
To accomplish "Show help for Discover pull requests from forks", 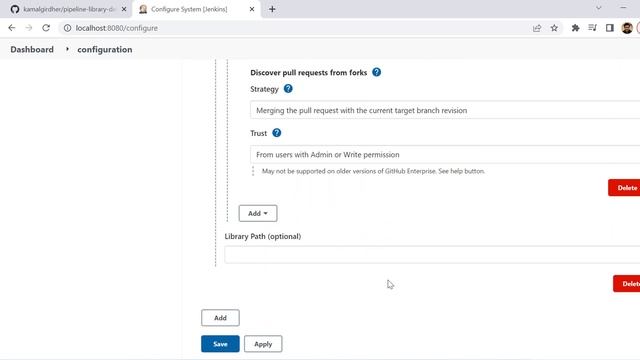I will [x=376, y=72].
